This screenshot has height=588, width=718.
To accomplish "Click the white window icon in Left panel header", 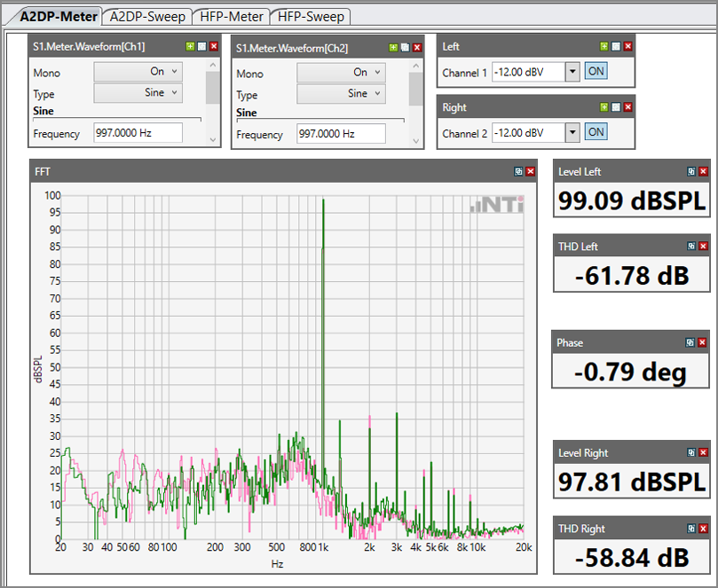I will coord(616,46).
